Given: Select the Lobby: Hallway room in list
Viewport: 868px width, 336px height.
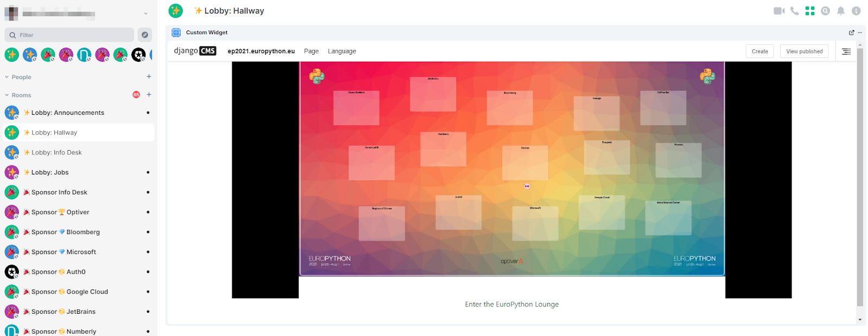Looking at the screenshot, I should click(79, 132).
